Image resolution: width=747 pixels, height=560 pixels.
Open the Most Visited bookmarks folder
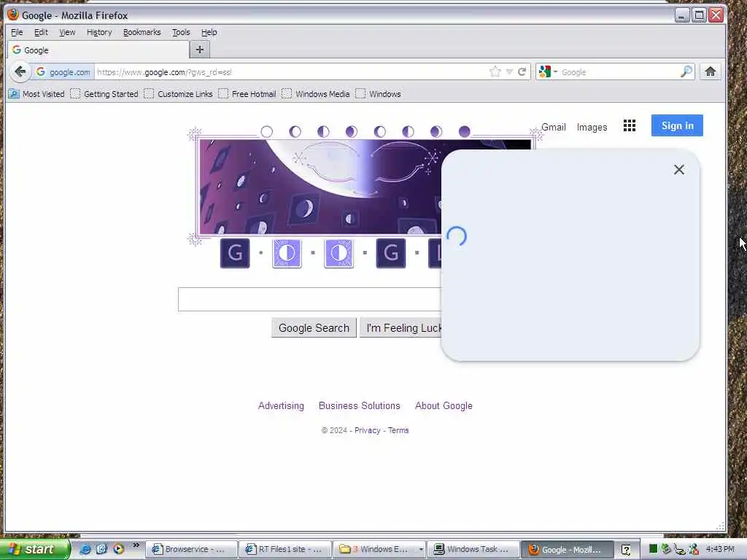coord(36,94)
